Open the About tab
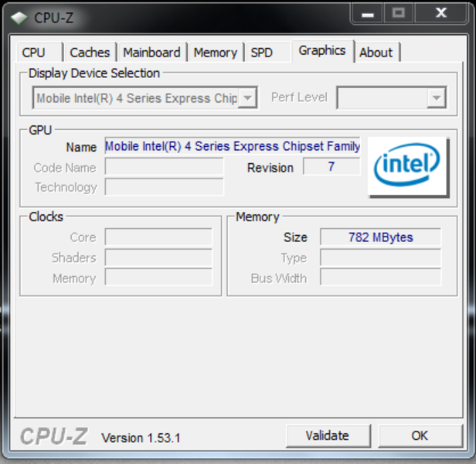Screen dimensions: 476x464 pyautogui.click(x=376, y=53)
